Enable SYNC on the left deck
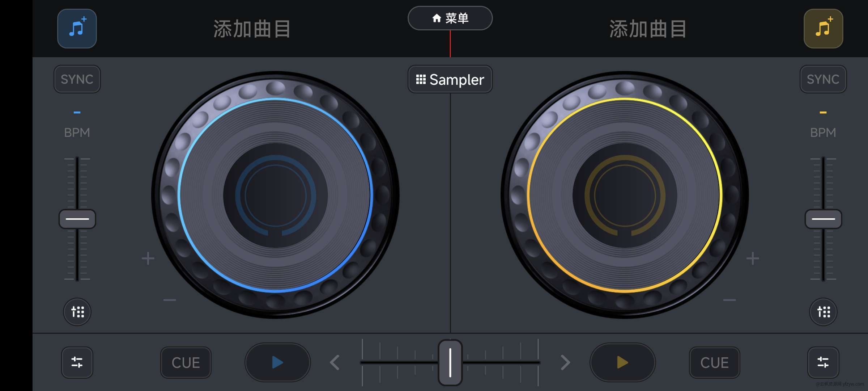Screen dimensions: 868x391 click(x=77, y=79)
